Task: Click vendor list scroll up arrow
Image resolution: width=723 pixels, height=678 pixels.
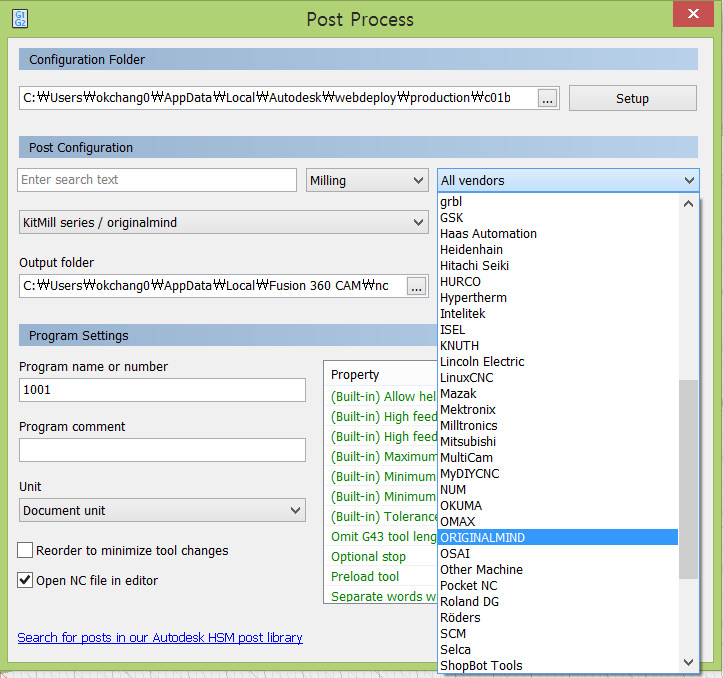Action: [688, 203]
